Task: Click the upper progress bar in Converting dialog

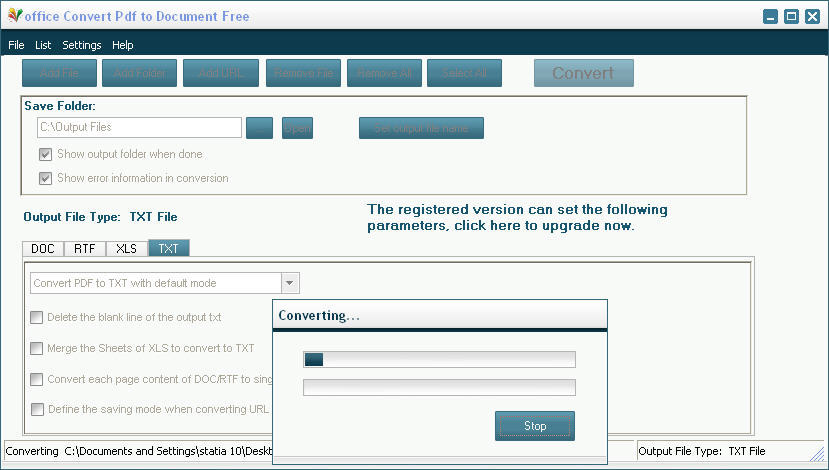Action: click(439, 360)
